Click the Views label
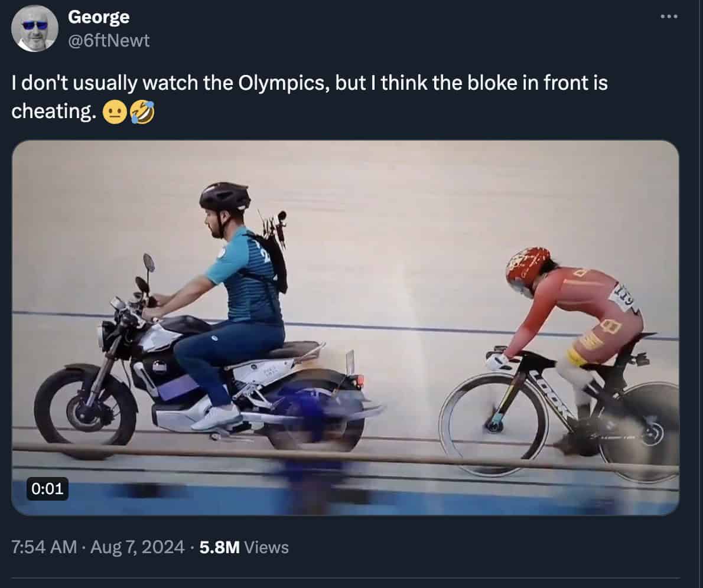Screen dimensions: 703x588 [x=266, y=547]
